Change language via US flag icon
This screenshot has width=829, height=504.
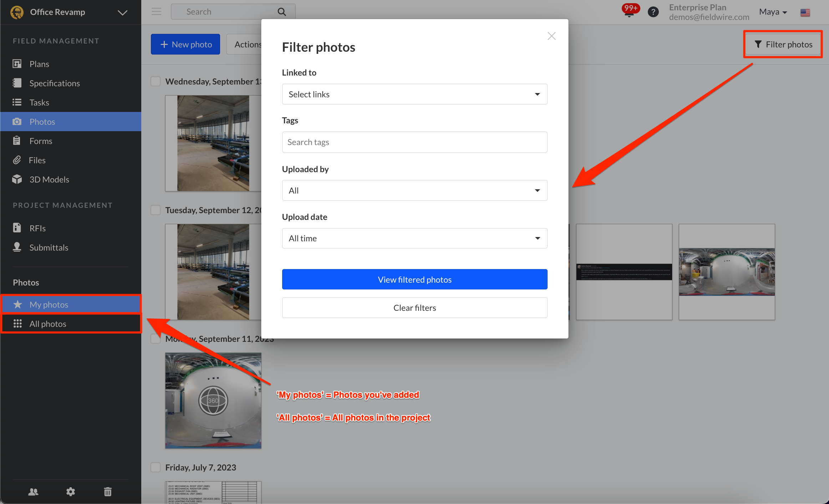click(805, 12)
